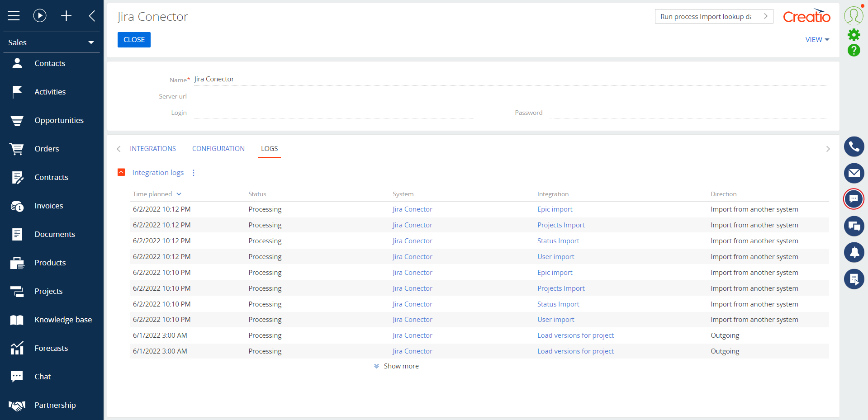Open the Sales workplace dropdown

click(52, 42)
